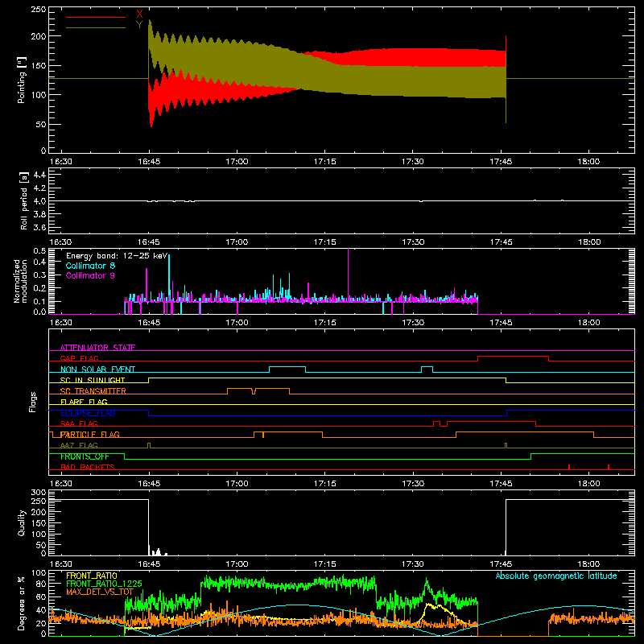
Task: Click the red BAD_PACKETS label
Action: click(88, 467)
